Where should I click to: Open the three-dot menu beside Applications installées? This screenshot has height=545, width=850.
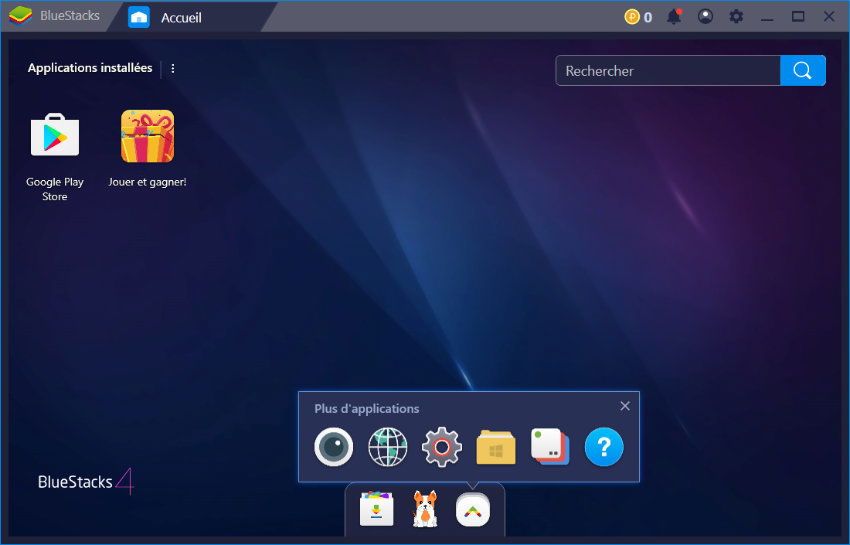click(173, 68)
